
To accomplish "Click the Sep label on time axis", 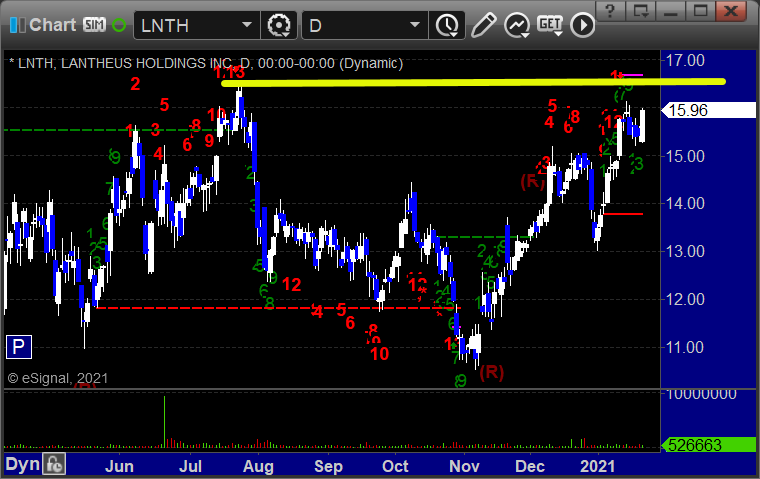I will coord(328,466).
